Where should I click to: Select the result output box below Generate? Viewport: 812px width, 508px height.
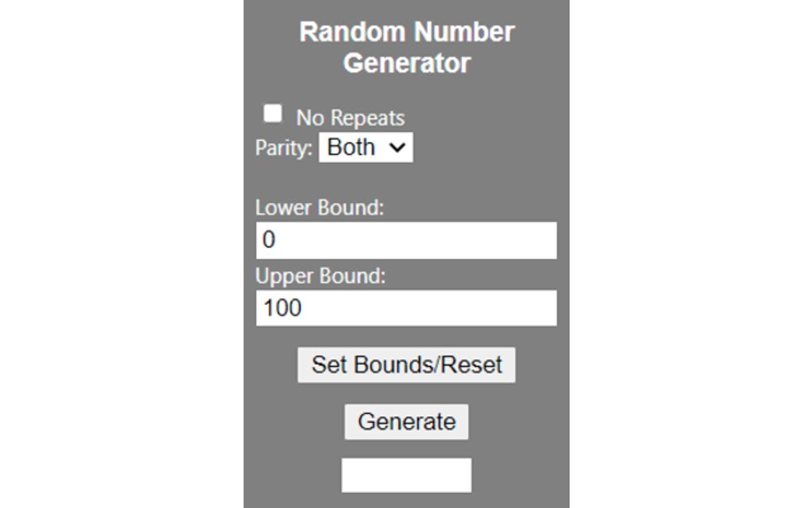(x=406, y=475)
